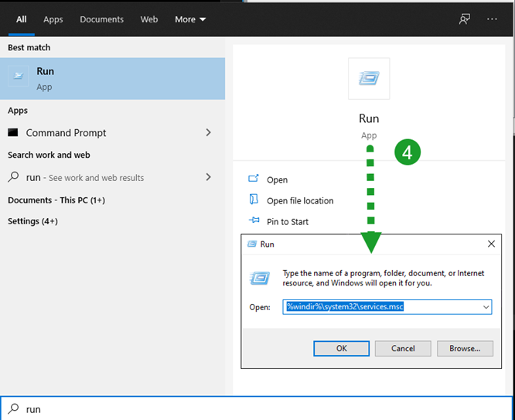Select the Run app best match result
The image size is (515, 420).
(112, 79)
